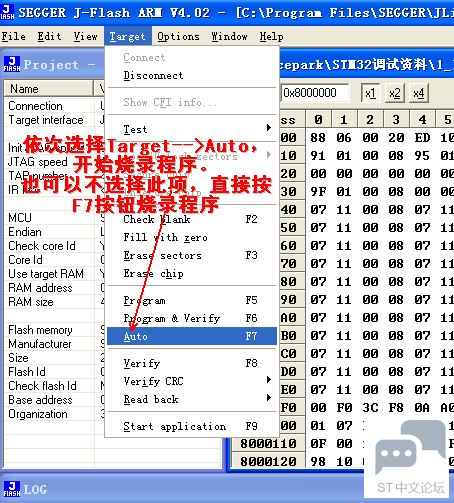Screen dimensions: 454x503
Task: Toggle the x4 data width button
Action: tap(419, 93)
